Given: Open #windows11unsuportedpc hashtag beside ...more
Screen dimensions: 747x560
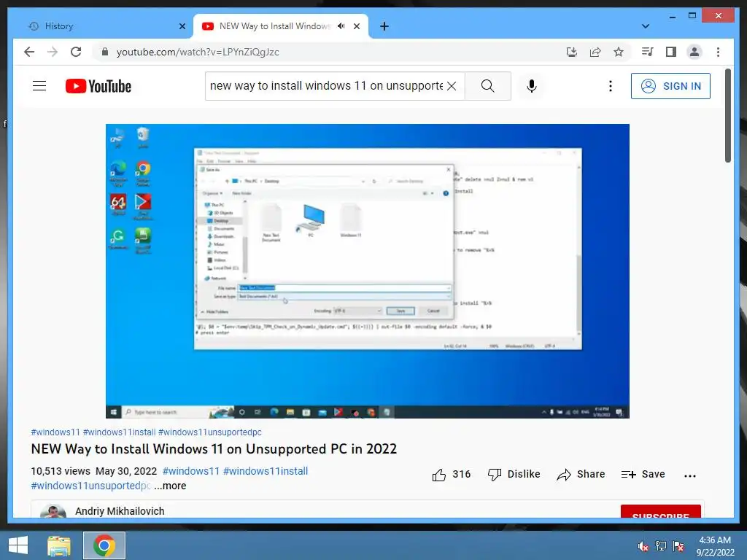Looking at the screenshot, I should click(x=91, y=486).
